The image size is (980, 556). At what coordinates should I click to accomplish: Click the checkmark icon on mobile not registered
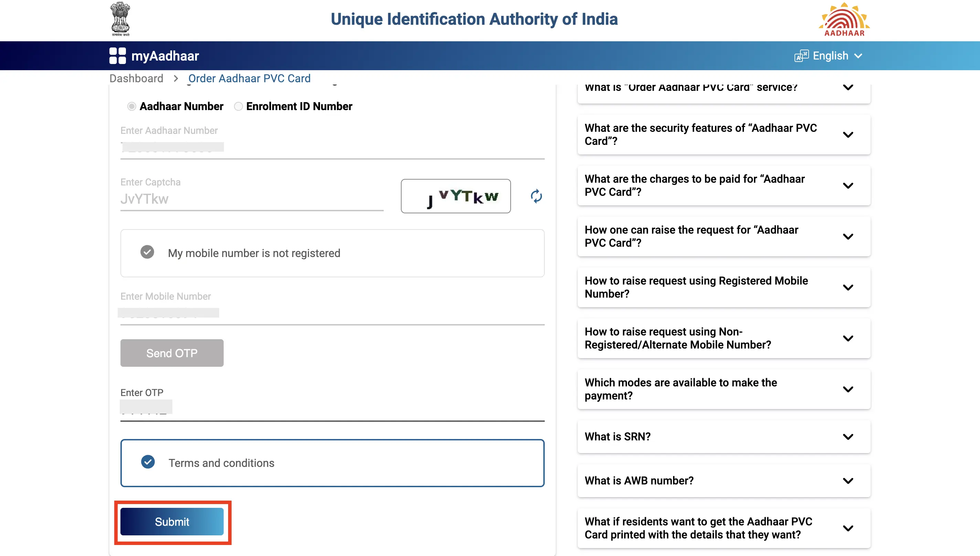tap(147, 253)
